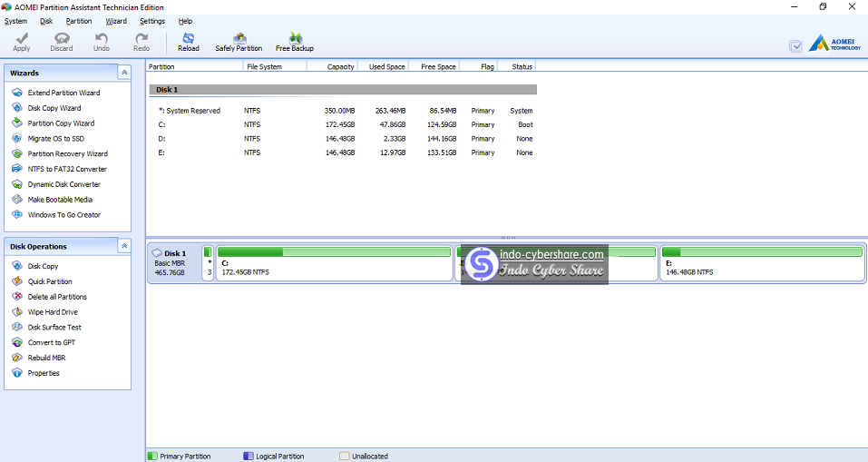The height and width of the screenshot is (462, 868).
Task: Select the C: partition row in list
Action: tap(343, 124)
